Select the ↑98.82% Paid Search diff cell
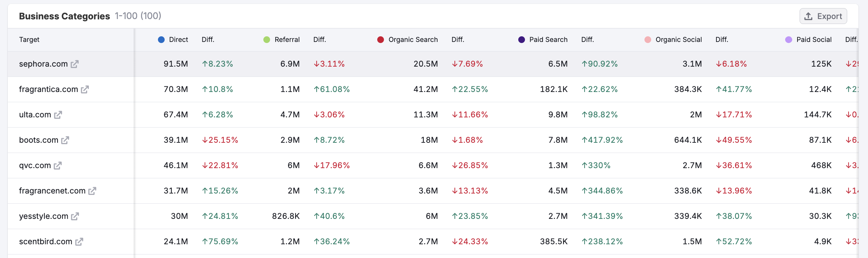 coord(600,115)
